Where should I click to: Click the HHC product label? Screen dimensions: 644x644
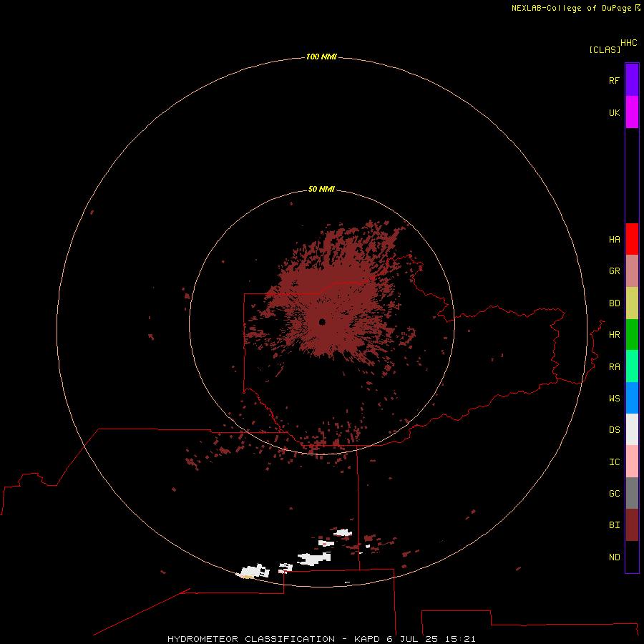point(629,43)
